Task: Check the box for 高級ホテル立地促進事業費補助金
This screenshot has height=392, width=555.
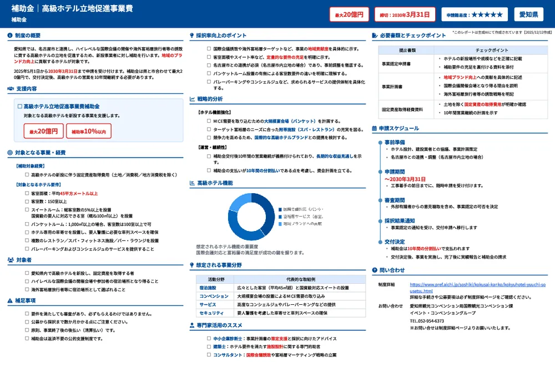Action: [20, 106]
